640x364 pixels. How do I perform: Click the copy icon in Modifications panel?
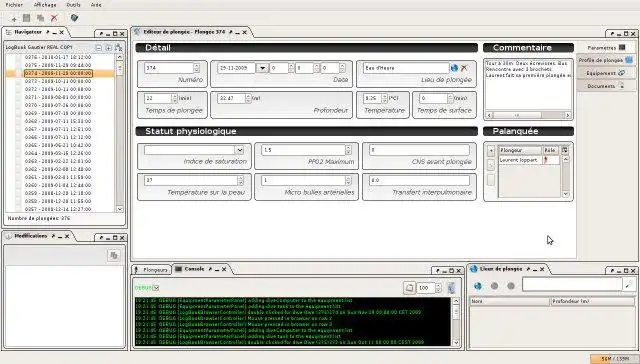113,255
